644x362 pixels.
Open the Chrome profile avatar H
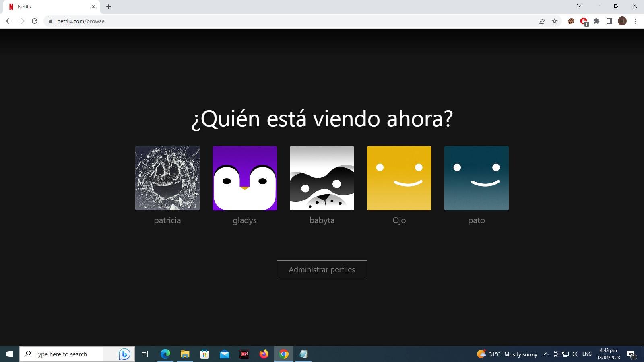click(622, 21)
